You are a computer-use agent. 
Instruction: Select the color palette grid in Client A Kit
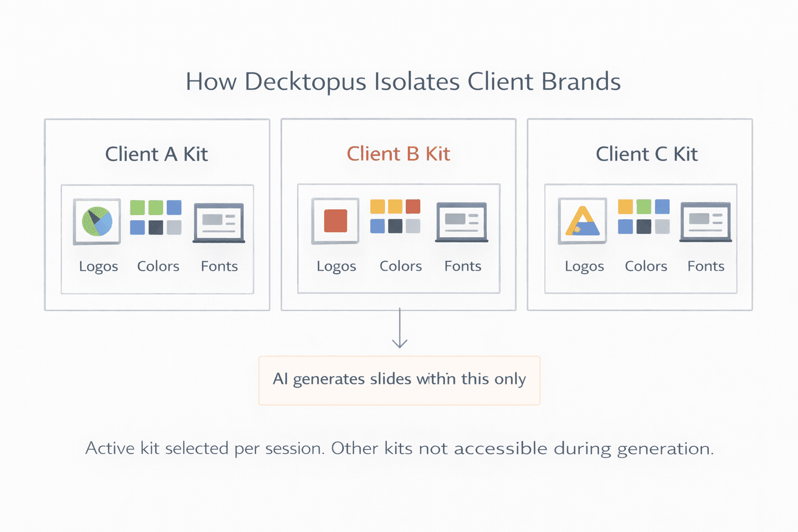156,217
